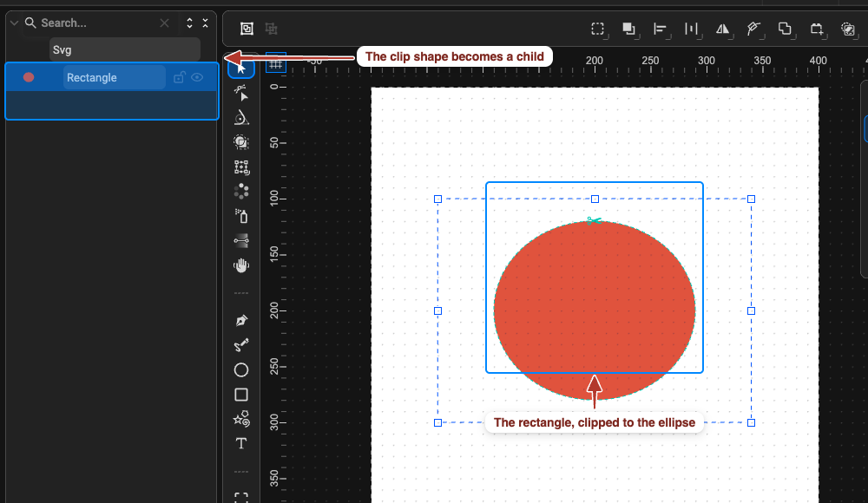Select the Svg root layer
The image size is (868, 503).
click(124, 49)
